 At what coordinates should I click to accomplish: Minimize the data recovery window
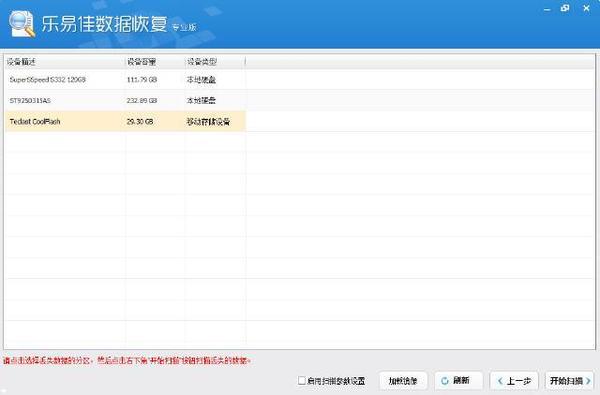coord(547,9)
